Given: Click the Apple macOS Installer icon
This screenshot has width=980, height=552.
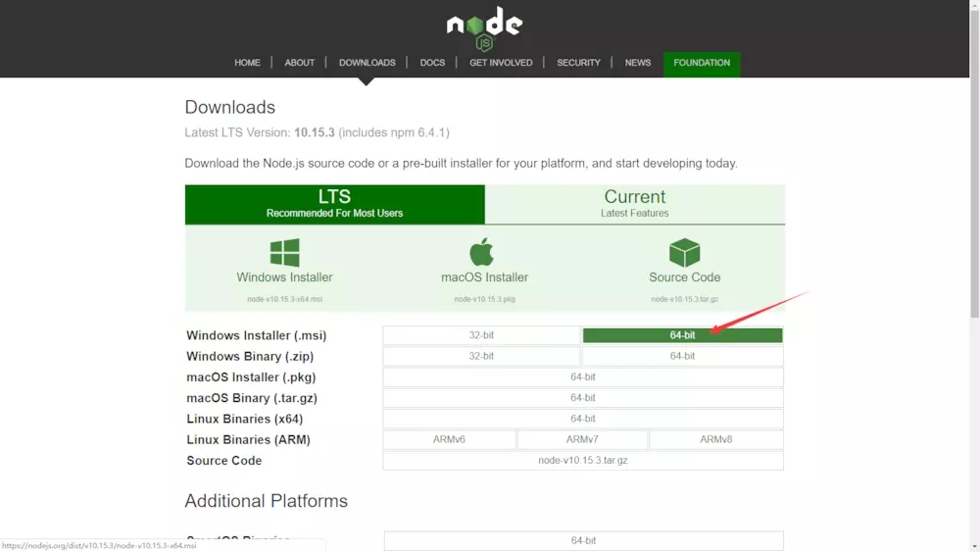Looking at the screenshot, I should (482, 252).
